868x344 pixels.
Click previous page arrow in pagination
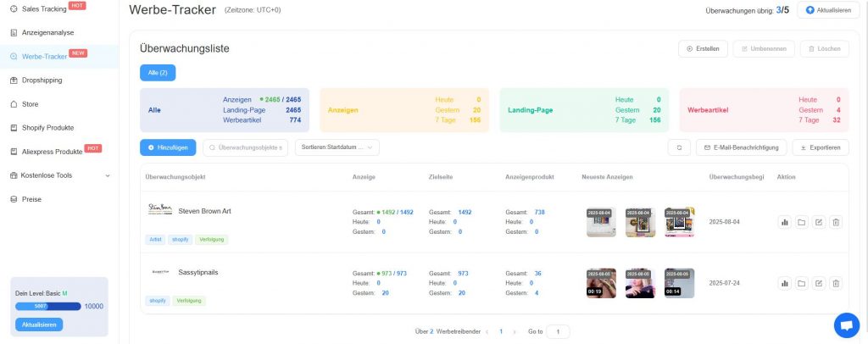pos(487,332)
